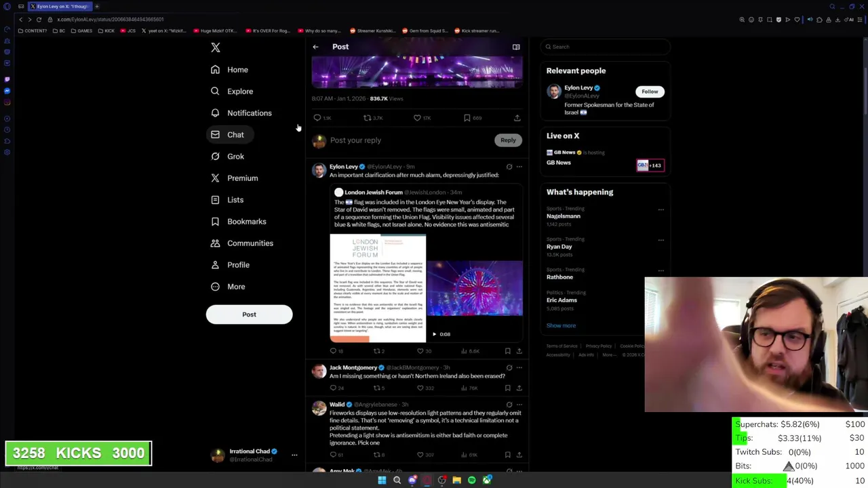Click the Search field
Viewport: 868px width, 488px height.
pos(606,47)
